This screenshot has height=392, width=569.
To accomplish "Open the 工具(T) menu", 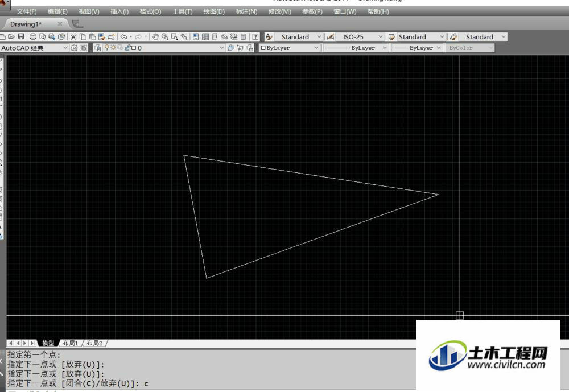I will tap(182, 11).
